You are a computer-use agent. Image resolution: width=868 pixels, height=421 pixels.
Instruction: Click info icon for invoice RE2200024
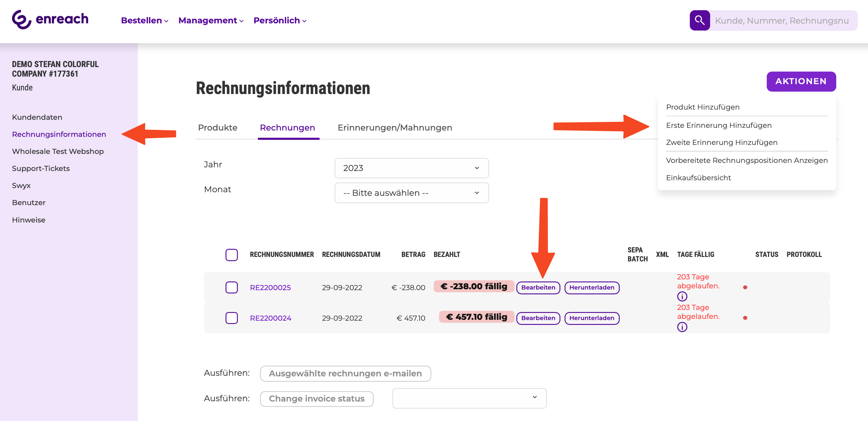(682, 327)
